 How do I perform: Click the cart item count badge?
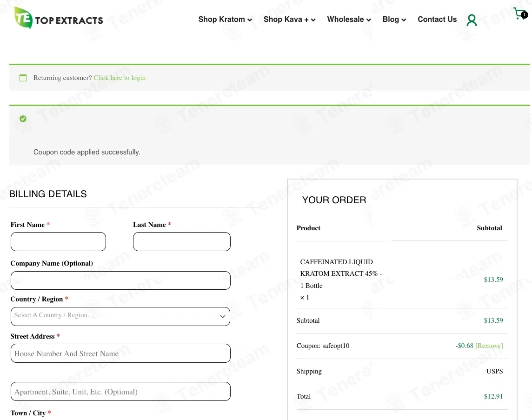(525, 15)
